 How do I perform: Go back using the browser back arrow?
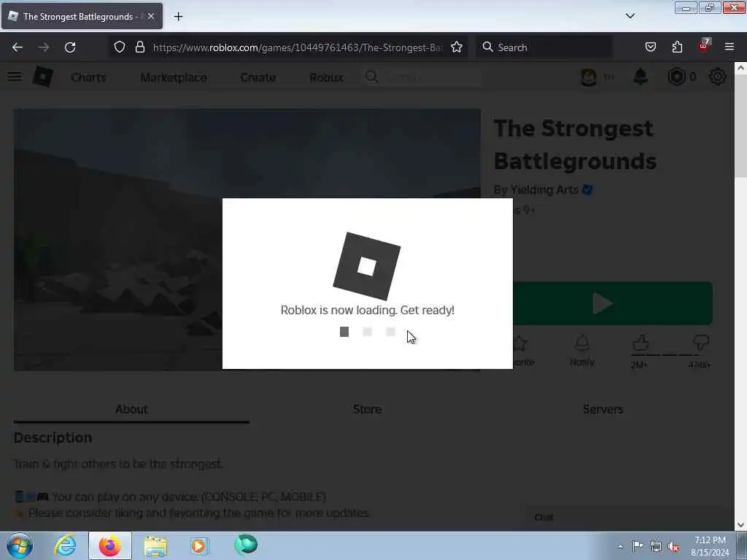[18, 47]
